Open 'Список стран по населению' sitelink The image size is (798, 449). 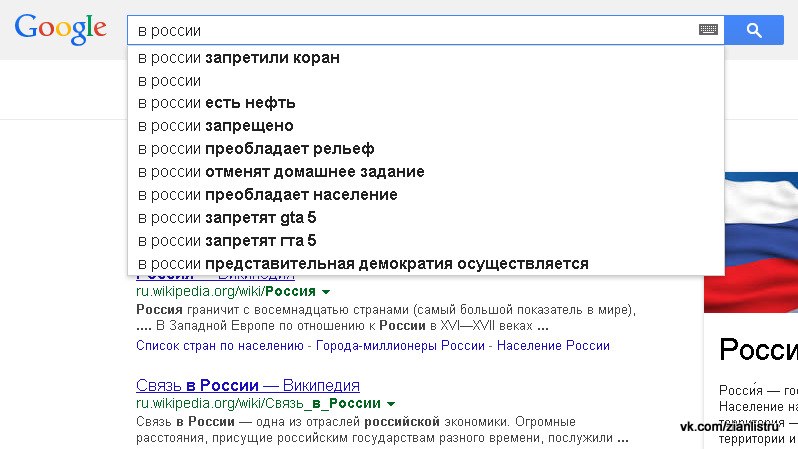pos(220,346)
